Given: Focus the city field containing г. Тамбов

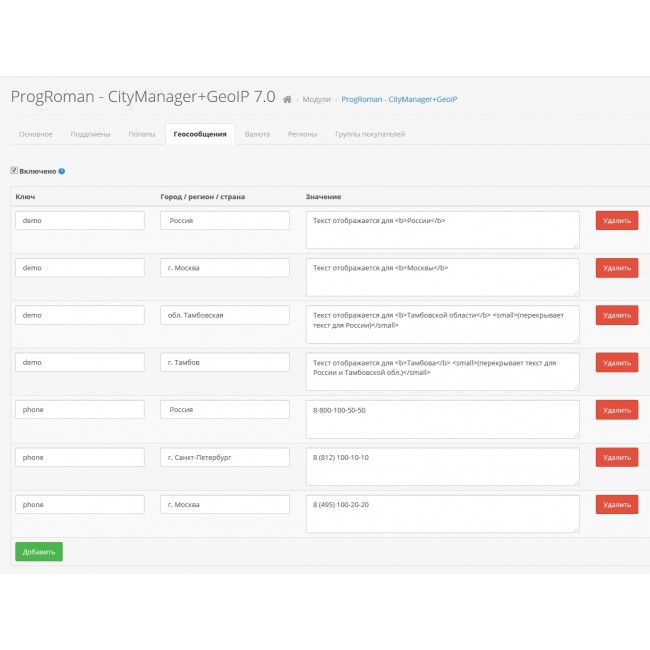Looking at the screenshot, I should pyautogui.click(x=225, y=362).
